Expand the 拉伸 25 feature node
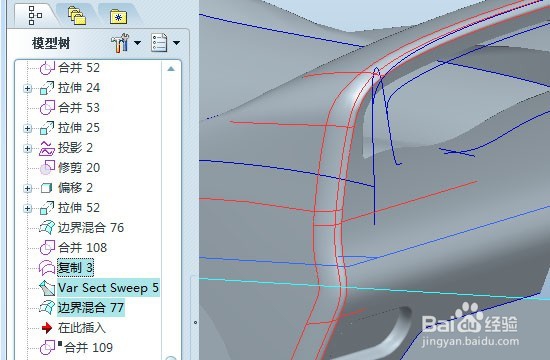Image resolution: width=550 pixels, height=360 pixels. (27, 128)
